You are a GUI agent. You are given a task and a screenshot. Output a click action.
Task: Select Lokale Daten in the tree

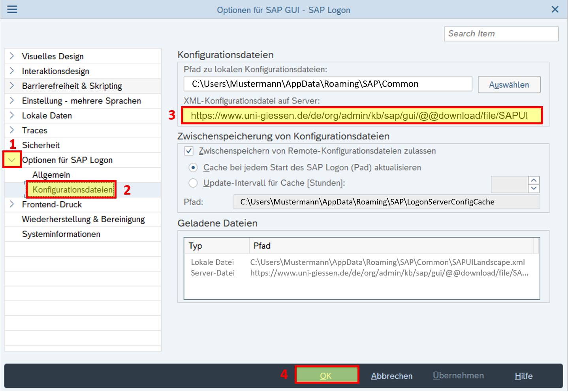[x=47, y=115]
